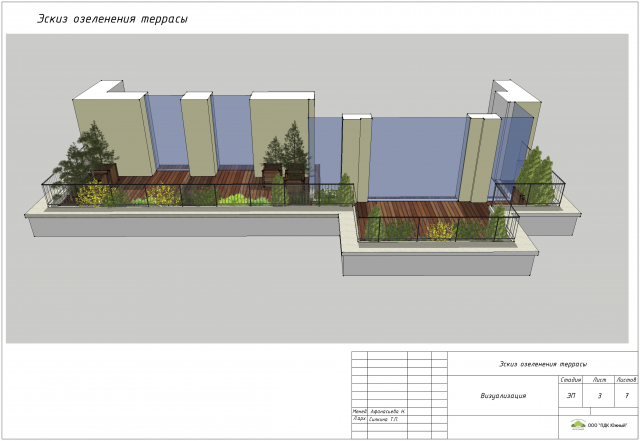This screenshot has height=441, width=640.
Task: Select the title-block text 'Эскиз озеленения террасы'
Action: [543, 364]
